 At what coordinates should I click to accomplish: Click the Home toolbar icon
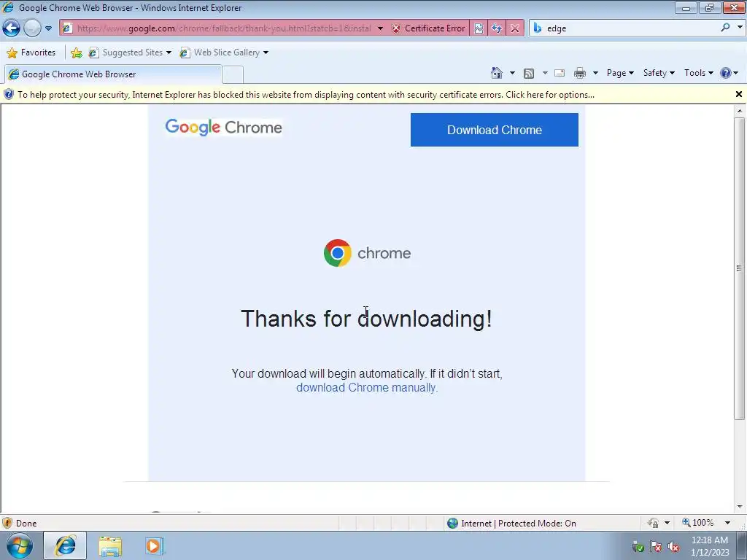pyautogui.click(x=496, y=73)
